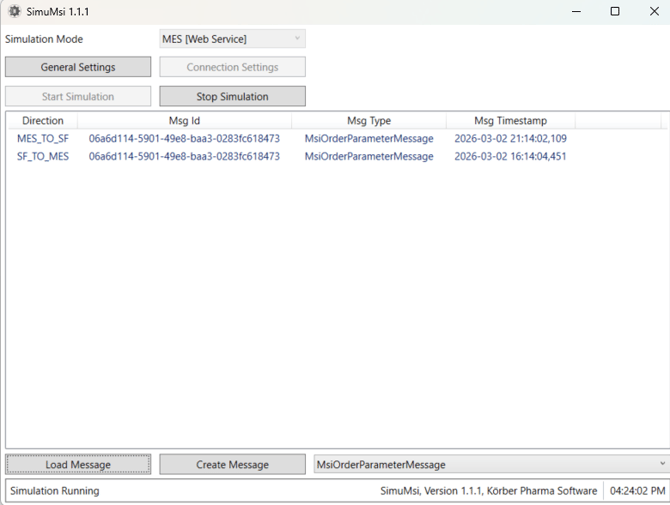Minimize the SimuMsi window

click(x=577, y=11)
